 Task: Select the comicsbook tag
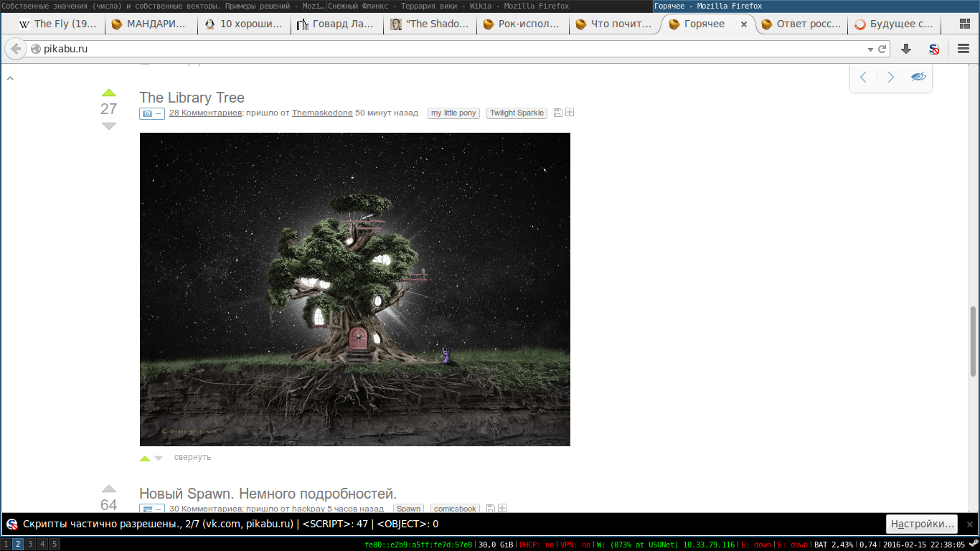455,509
